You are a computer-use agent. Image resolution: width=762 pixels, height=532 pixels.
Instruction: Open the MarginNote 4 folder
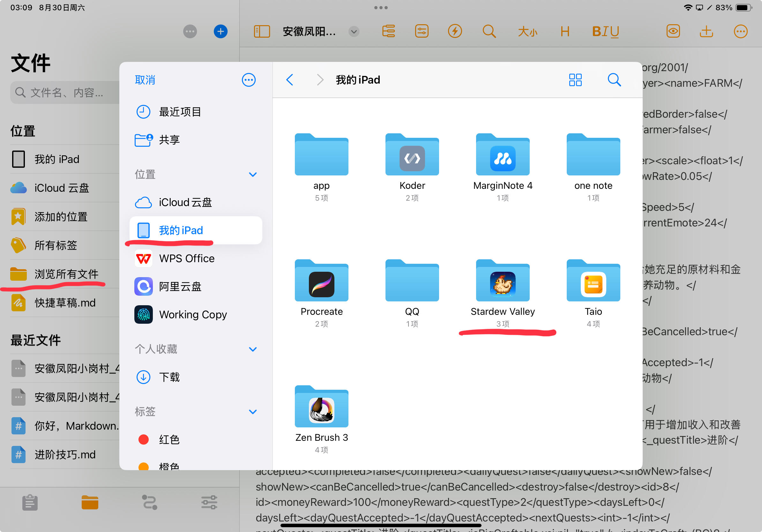(503, 167)
